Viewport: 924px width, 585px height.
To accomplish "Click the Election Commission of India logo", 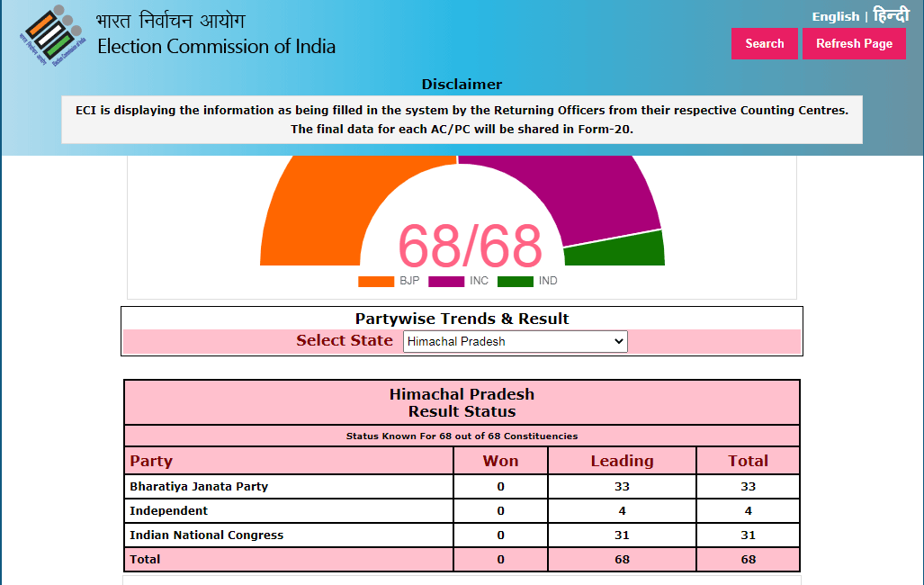I will [x=53, y=36].
